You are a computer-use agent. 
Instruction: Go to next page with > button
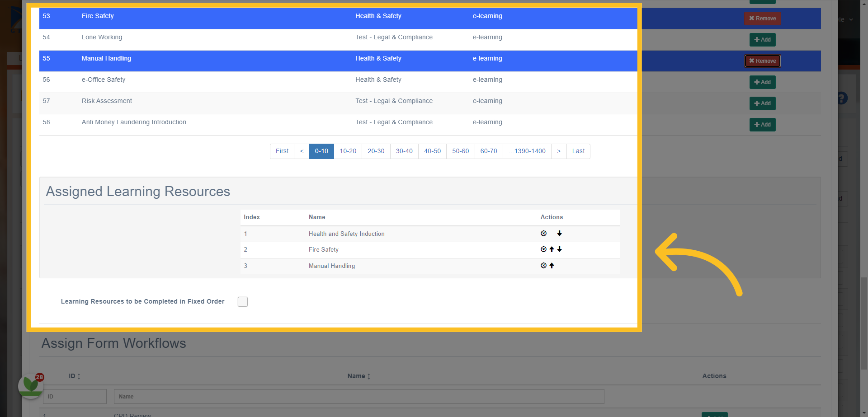(559, 151)
